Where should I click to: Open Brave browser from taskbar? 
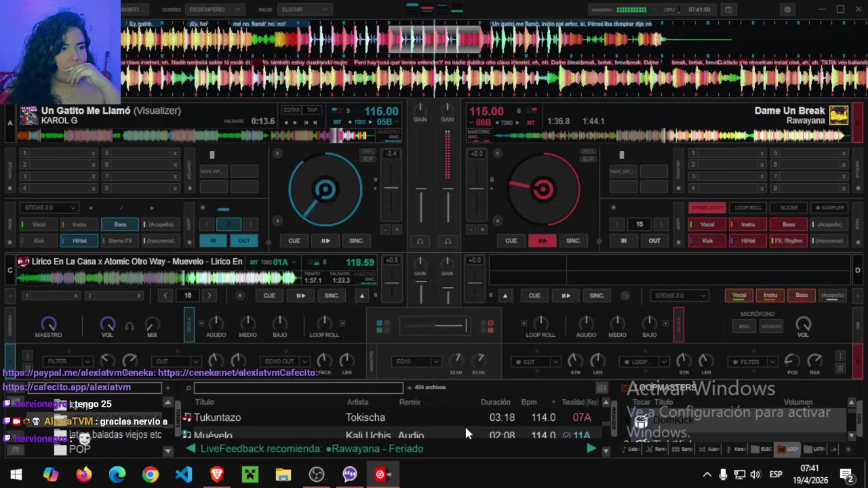[217, 474]
